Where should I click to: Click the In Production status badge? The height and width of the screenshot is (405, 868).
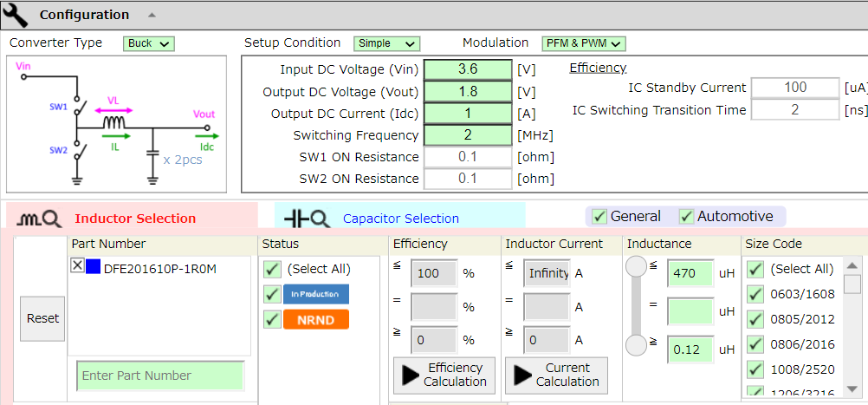(x=315, y=294)
